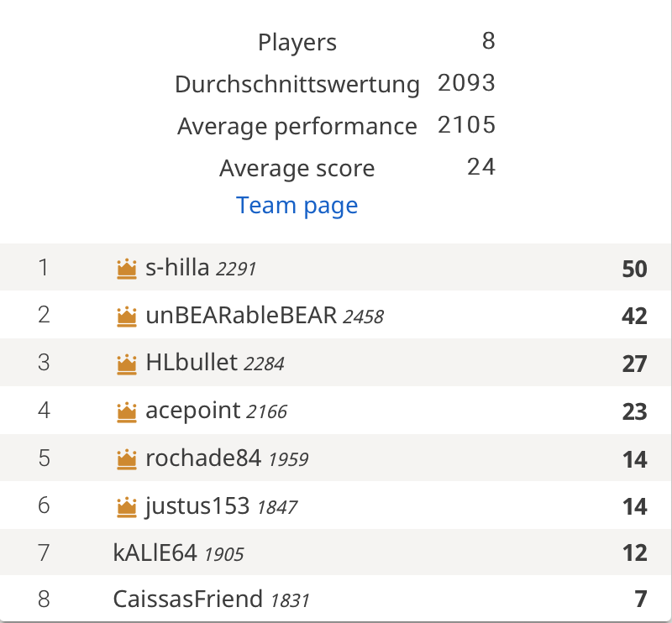This screenshot has height=623, width=672.
Task: Click the score 7 for CaissasFriend
Action: point(641,599)
